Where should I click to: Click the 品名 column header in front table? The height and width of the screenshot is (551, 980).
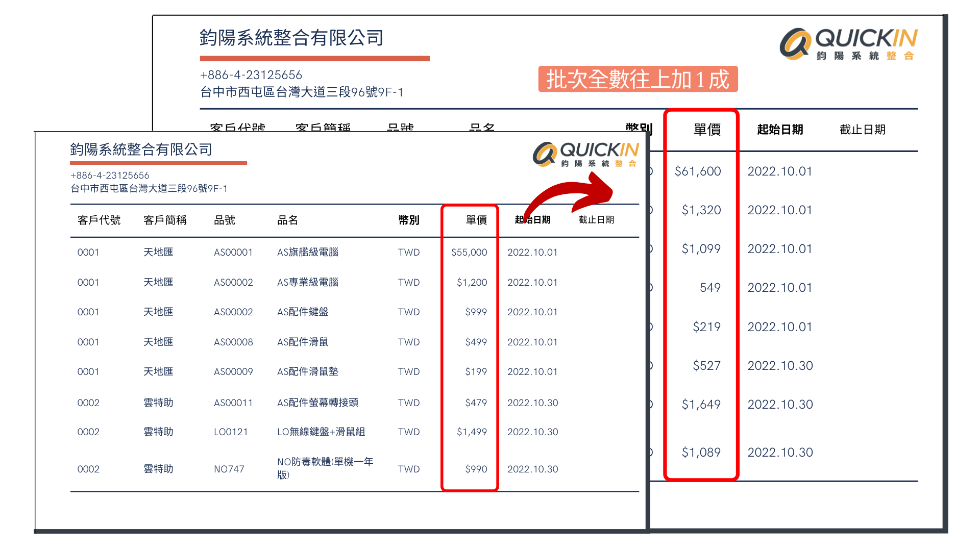287,220
